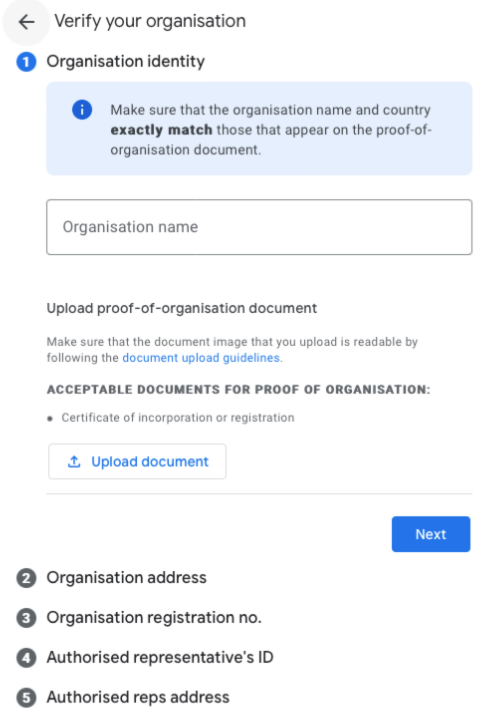Go back using the left arrow icon
The width and height of the screenshot is (485, 716).
pos(26,21)
